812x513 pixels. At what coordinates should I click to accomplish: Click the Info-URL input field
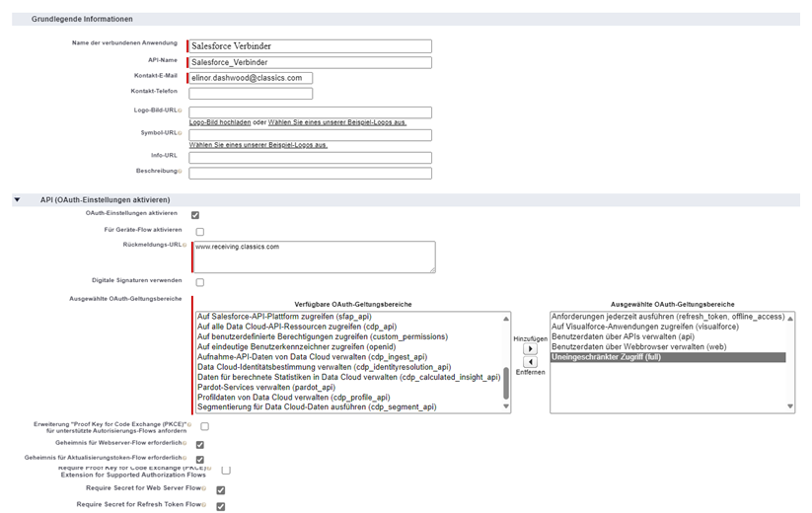pos(310,158)
